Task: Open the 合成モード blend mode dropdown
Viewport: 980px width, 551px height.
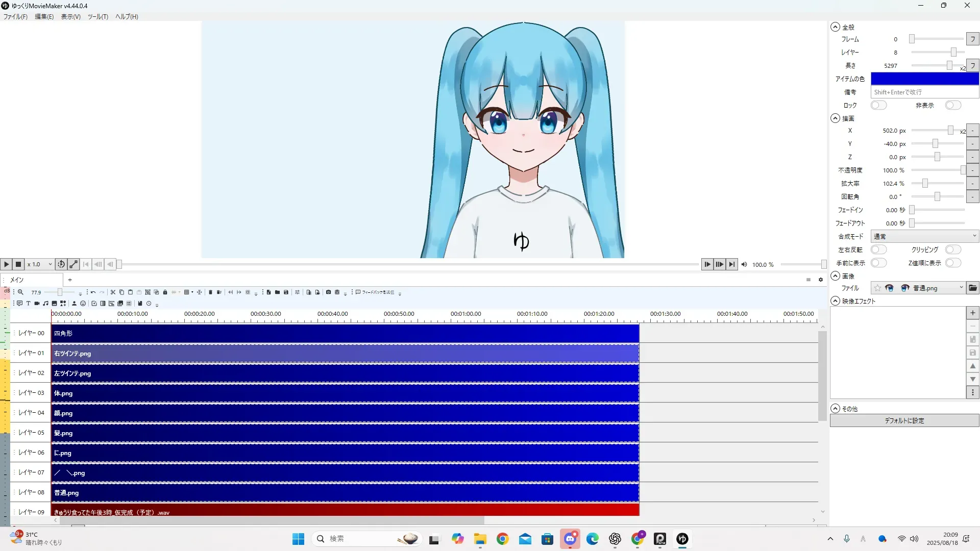Action: (924, 237)
